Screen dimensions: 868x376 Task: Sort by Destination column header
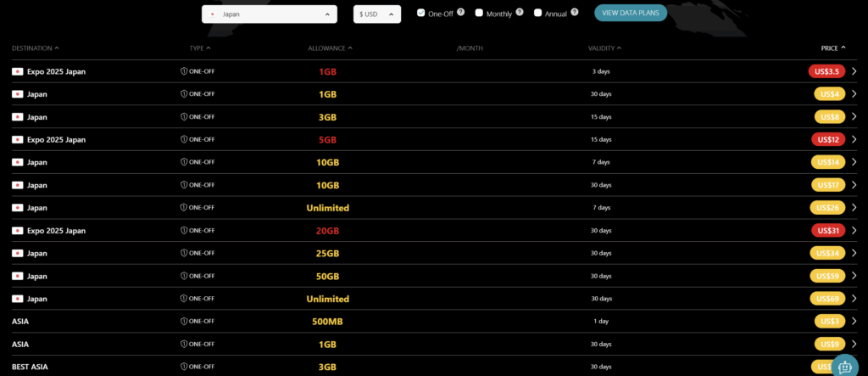click(x=35, y=48)
